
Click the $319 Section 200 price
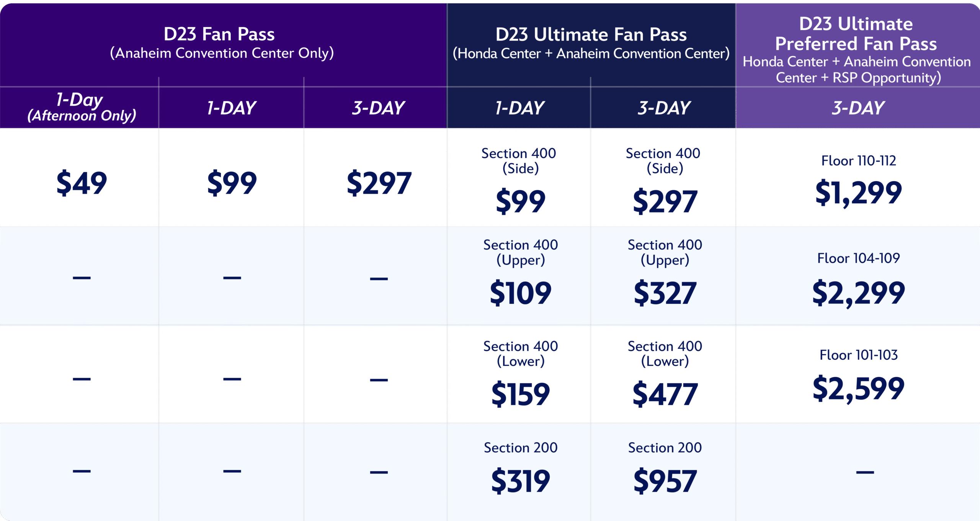tap(521, 481)
